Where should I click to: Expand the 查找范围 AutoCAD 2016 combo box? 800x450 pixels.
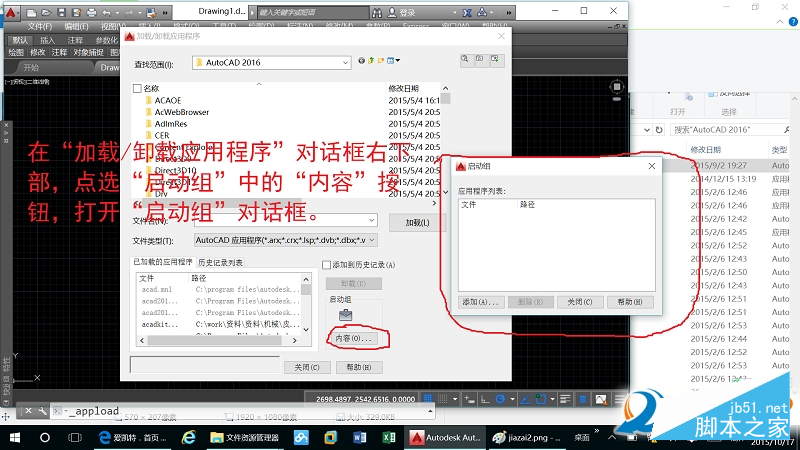pos(271,62)
